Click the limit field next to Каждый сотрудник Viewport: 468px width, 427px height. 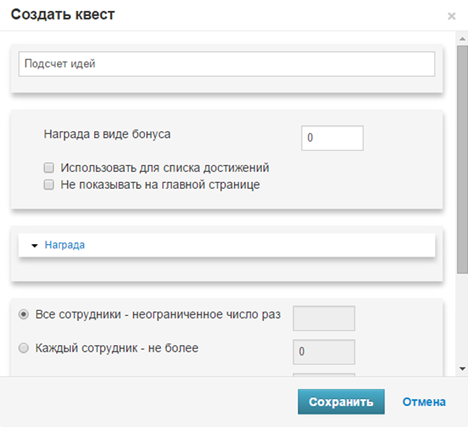click(324, 352)
